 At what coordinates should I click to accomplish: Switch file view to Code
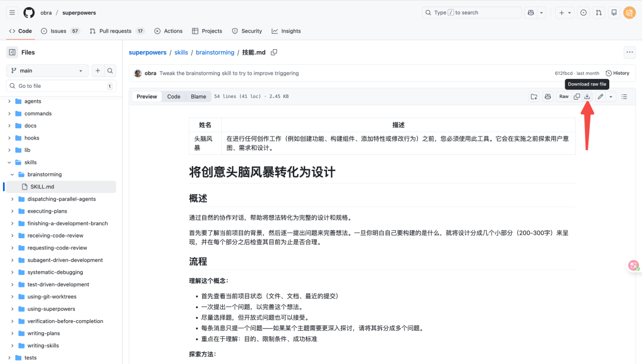tap(174, 97)
